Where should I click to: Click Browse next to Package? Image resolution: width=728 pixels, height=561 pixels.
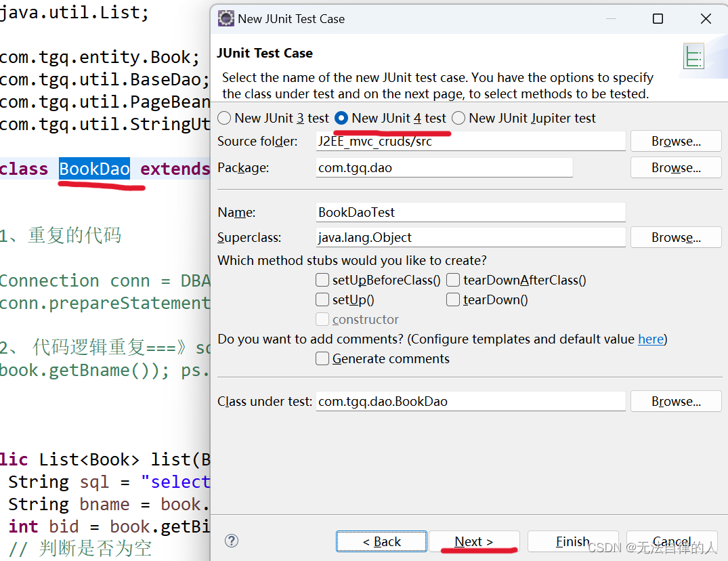click(675, 167)
